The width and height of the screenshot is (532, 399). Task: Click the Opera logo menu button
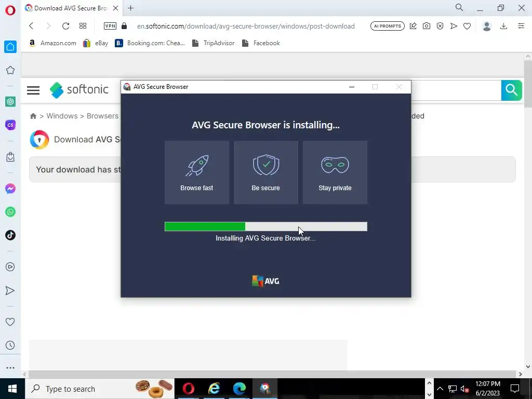(10, 10)
